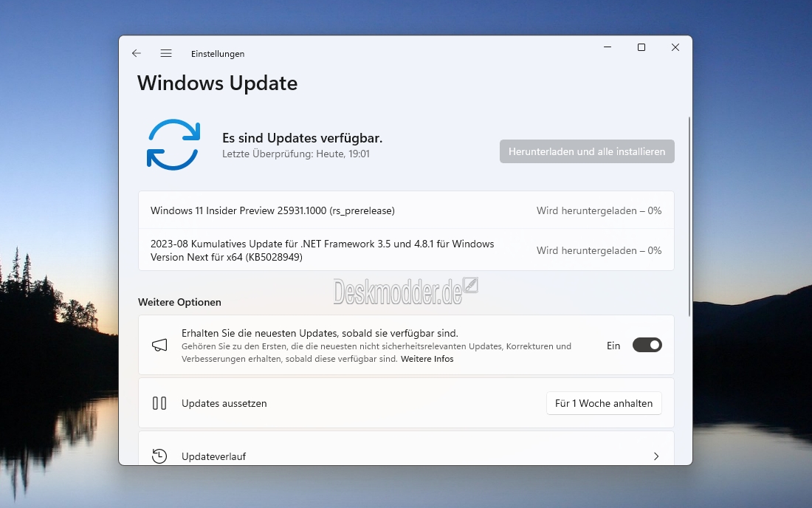Select the KB5028949 .NET Framework update entry

(406, 250)
